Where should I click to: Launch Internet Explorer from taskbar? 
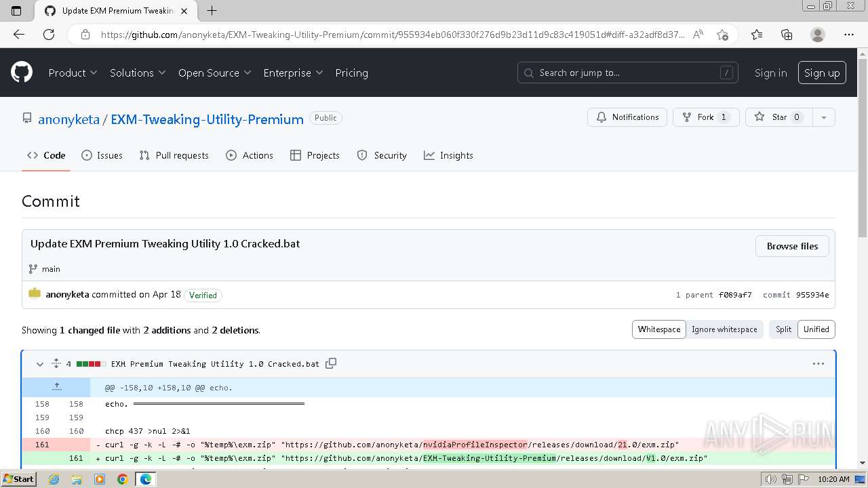click(54, 479)
